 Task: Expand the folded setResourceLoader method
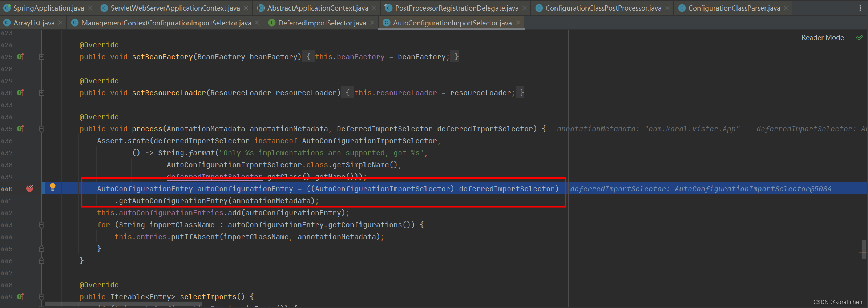(x=41, y=93)
